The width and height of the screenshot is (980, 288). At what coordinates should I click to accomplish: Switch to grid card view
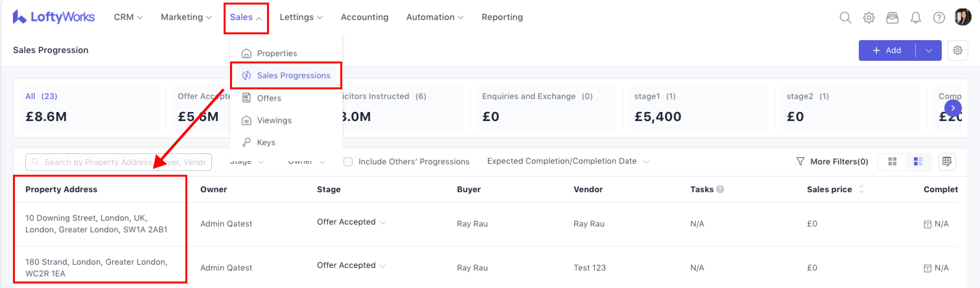coord(892,161)
